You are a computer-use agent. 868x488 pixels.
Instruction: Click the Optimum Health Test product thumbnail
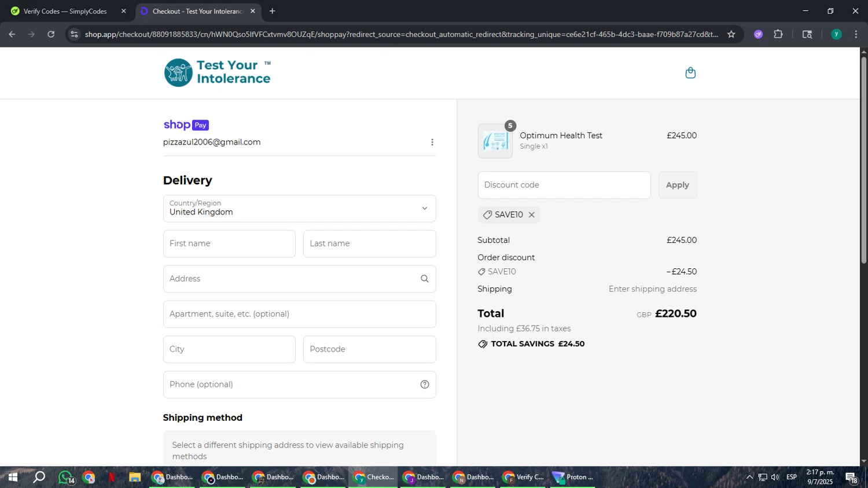(x=495, y=141)
